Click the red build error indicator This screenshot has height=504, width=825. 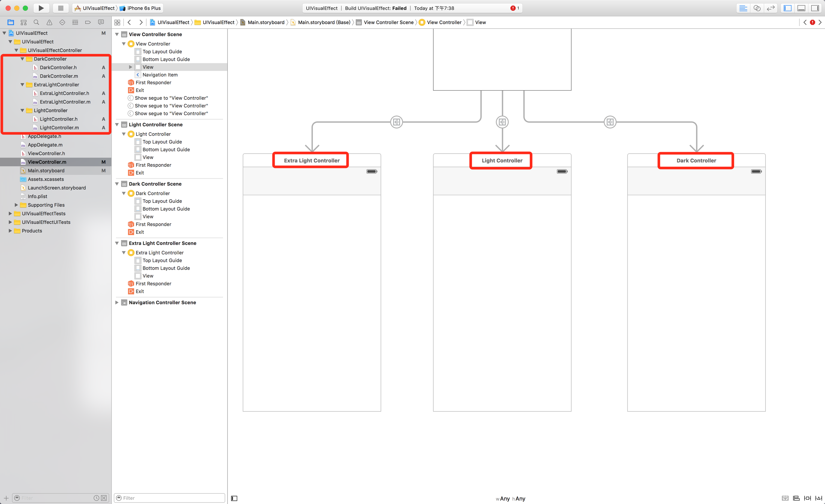pos(513,8)
